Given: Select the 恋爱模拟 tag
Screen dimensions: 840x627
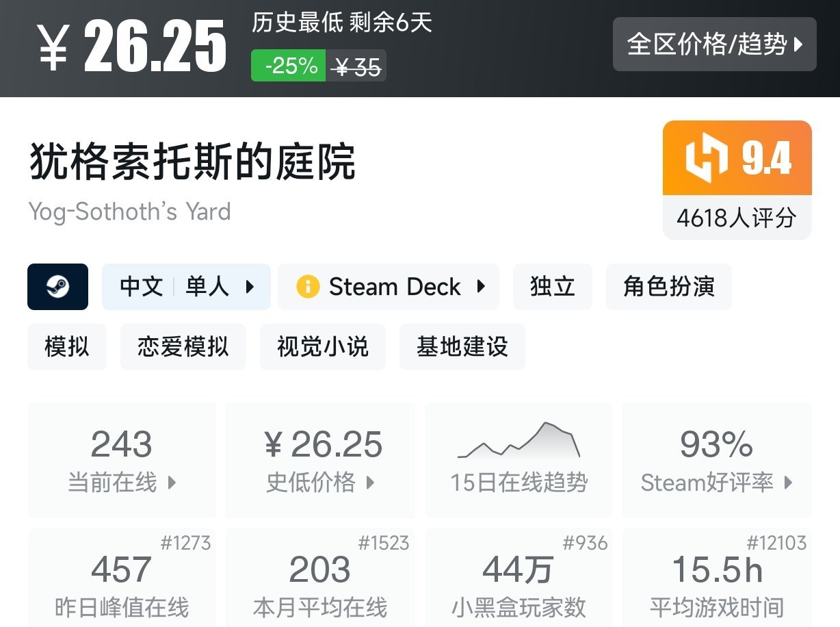Looking at the screenshot, I should 183,347.
